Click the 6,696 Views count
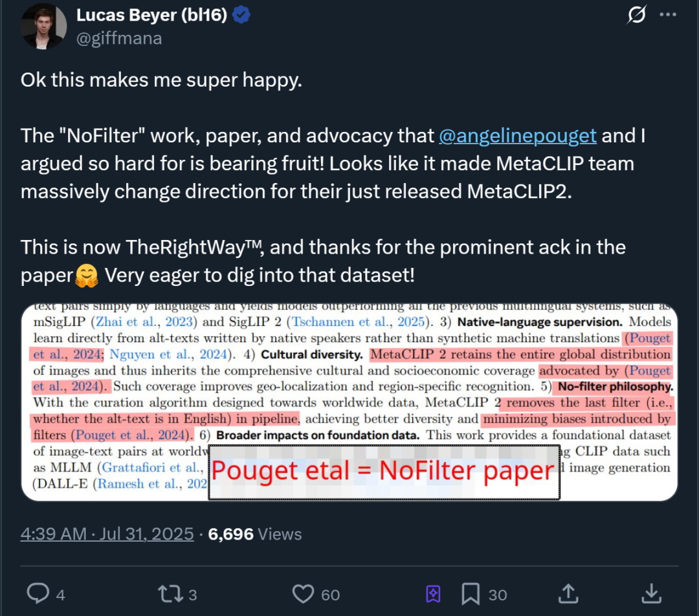The width and height of the screenshot is (699, 616). [255, 534]
